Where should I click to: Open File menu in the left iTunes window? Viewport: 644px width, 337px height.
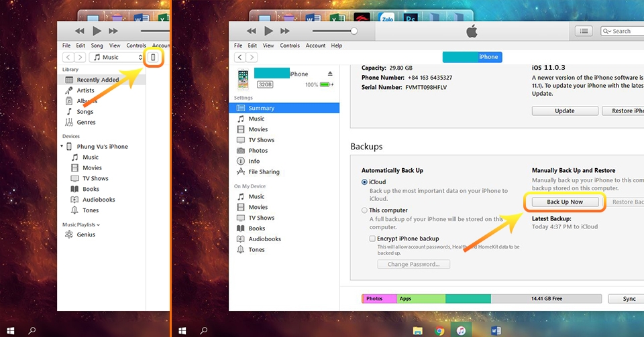66,46
